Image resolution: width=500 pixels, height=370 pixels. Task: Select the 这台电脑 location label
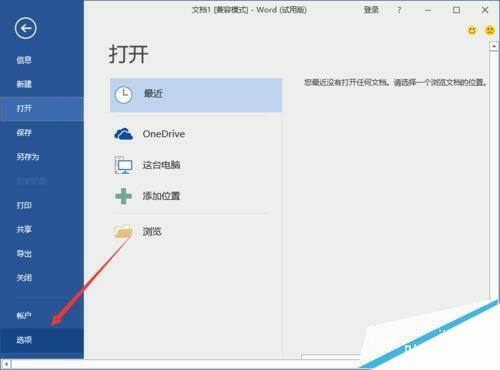(x=161, y=165)
